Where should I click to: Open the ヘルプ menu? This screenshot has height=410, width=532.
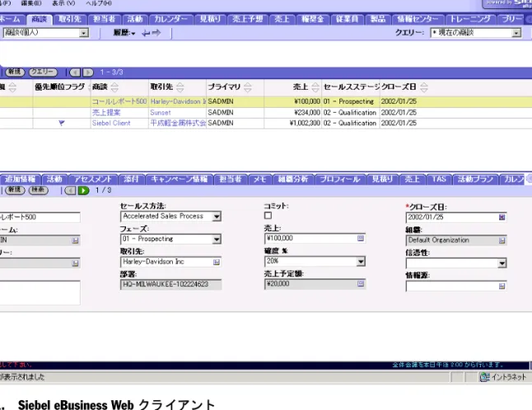98,3
